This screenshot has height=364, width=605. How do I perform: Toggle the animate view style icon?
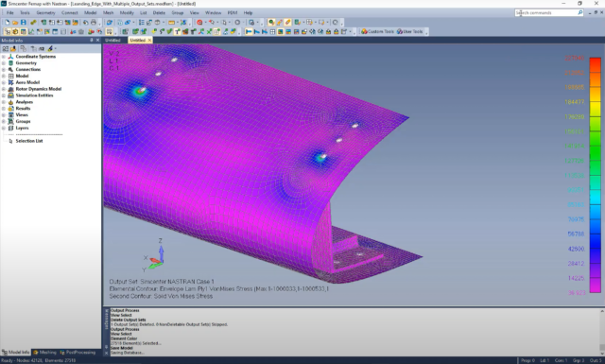265,31
